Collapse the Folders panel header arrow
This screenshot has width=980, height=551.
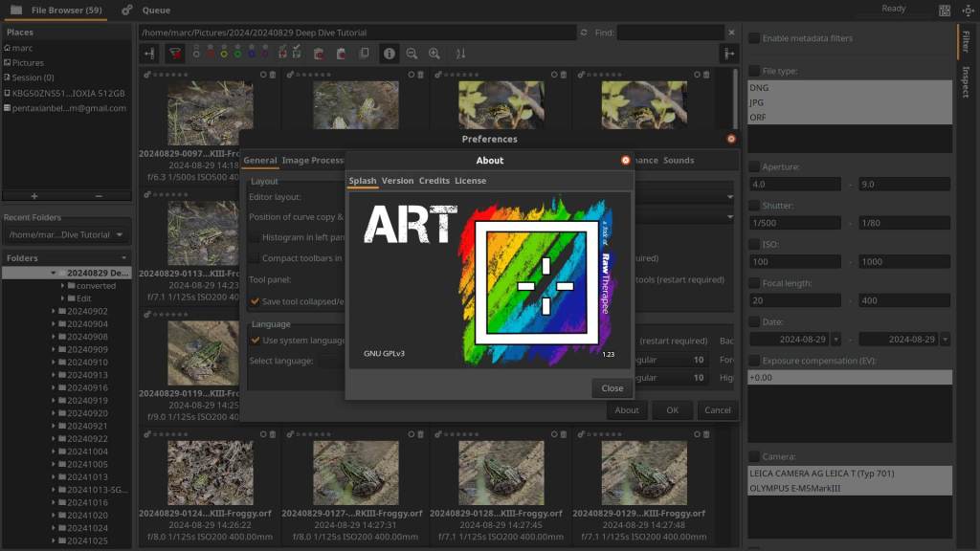click(123, 258)
